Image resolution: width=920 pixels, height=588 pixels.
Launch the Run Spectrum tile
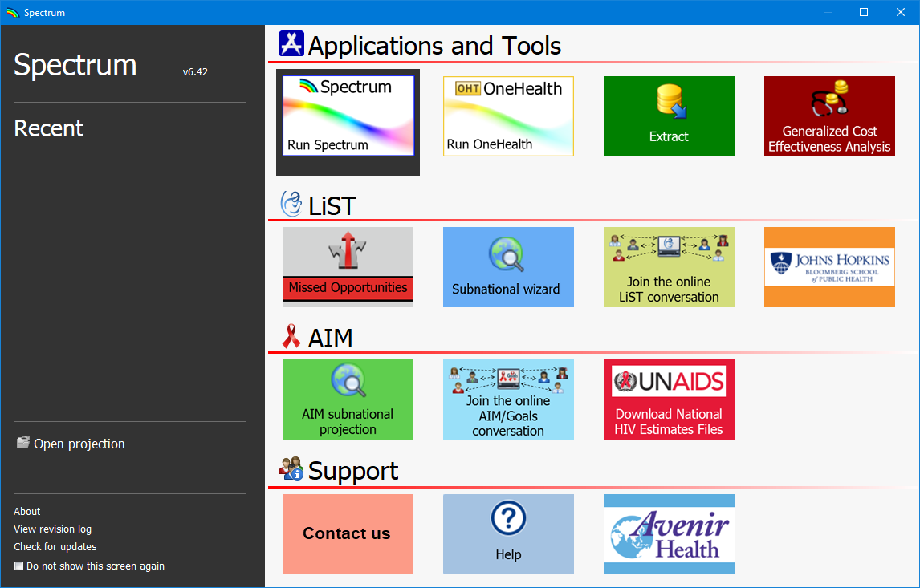pos(348,116)
